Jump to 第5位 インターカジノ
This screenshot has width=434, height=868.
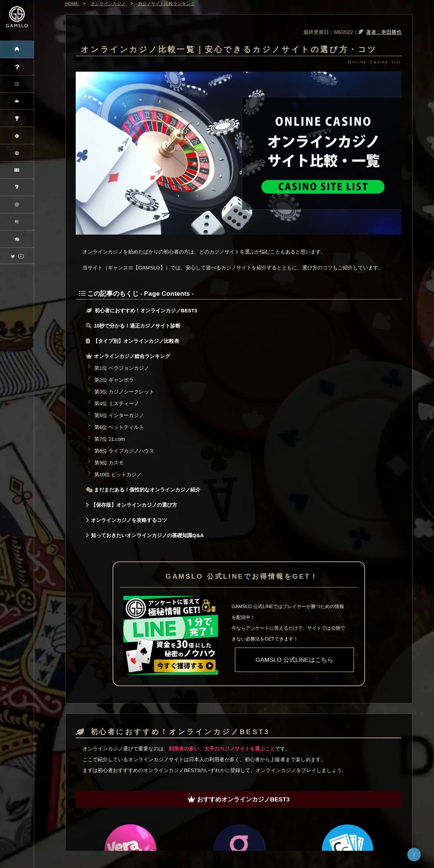point(119,415)
